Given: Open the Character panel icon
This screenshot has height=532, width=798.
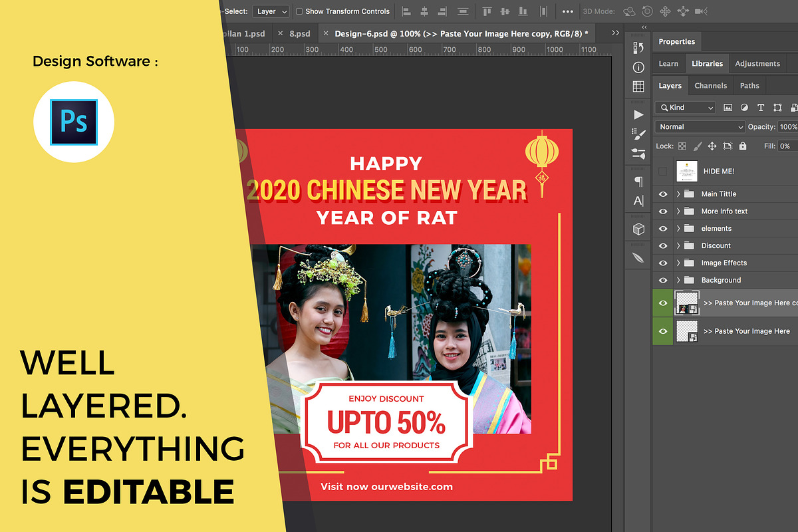Looking at the screenshot, I should point(638,200).
